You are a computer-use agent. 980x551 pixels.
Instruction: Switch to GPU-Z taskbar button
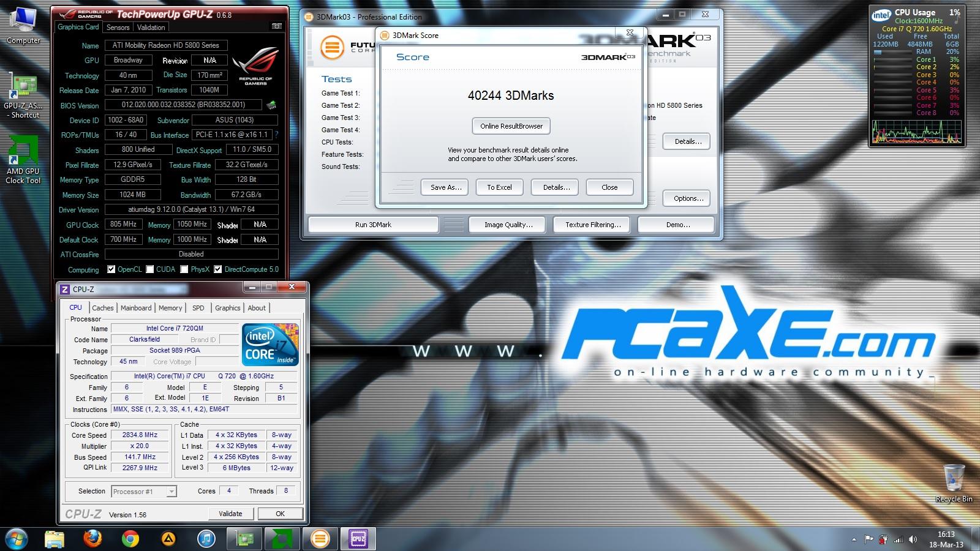244,539
